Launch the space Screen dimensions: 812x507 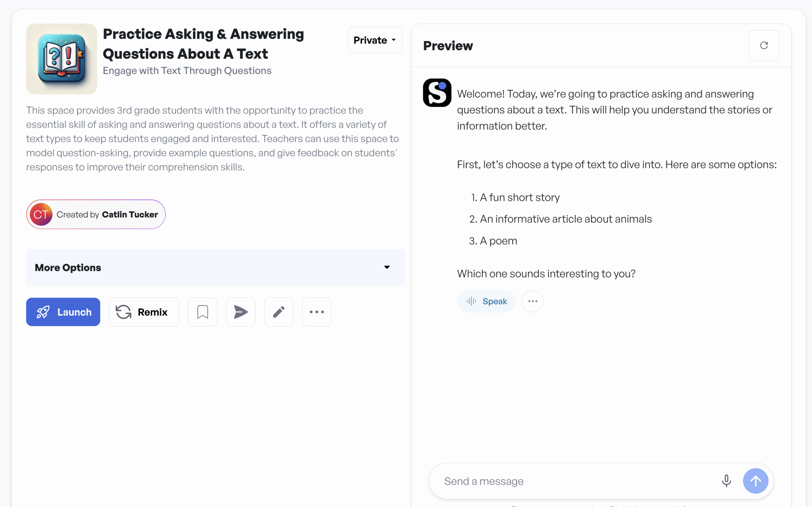[x=63, y=312]
